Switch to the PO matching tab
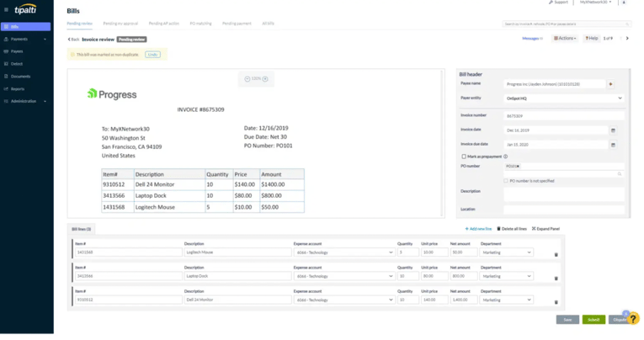Screen dimensions: 644x340 tap(200, 24)
